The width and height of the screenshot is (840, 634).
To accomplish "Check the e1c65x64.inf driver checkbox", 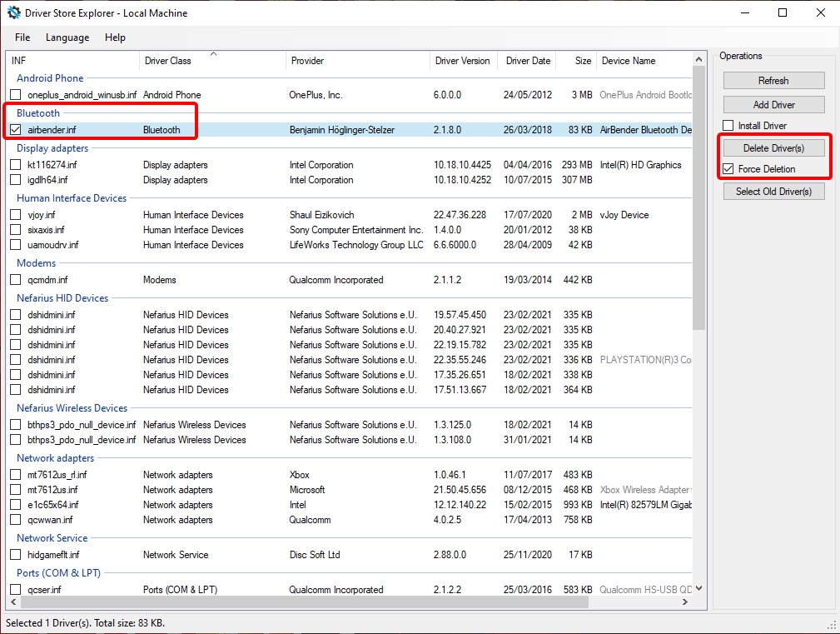I will 16,505.
